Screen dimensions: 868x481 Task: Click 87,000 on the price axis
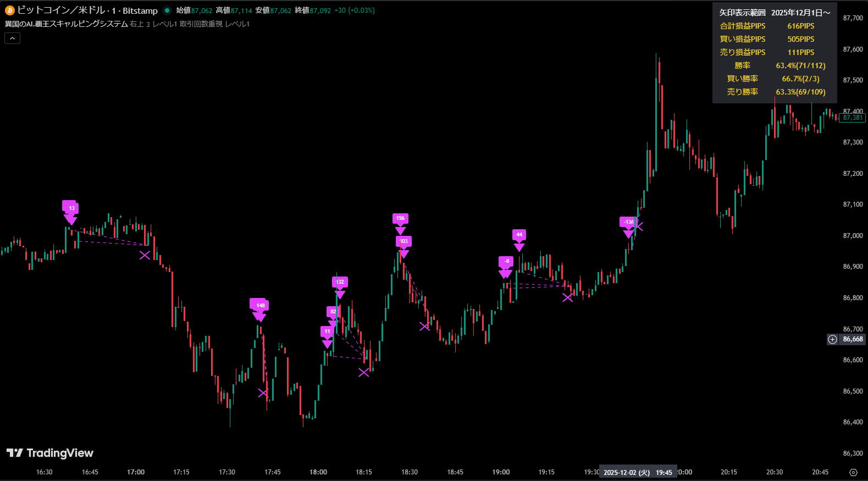(853, 236)
